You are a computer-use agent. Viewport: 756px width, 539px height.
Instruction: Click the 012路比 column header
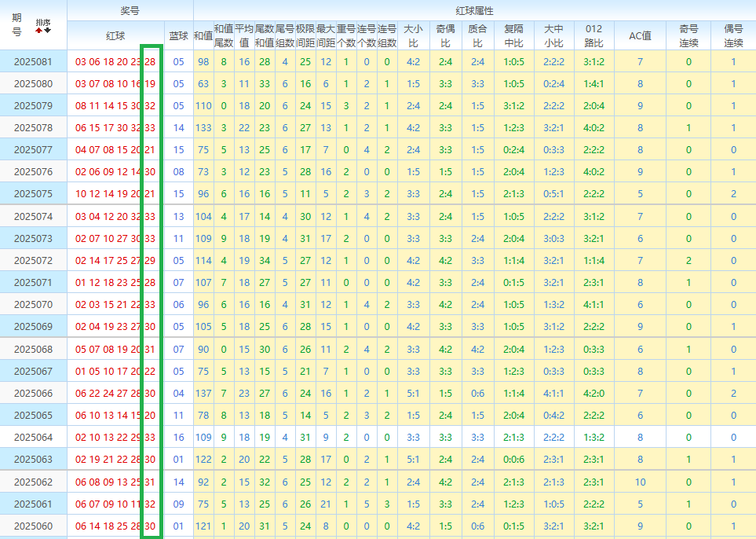pyautogui.click(x=594, y=35)
